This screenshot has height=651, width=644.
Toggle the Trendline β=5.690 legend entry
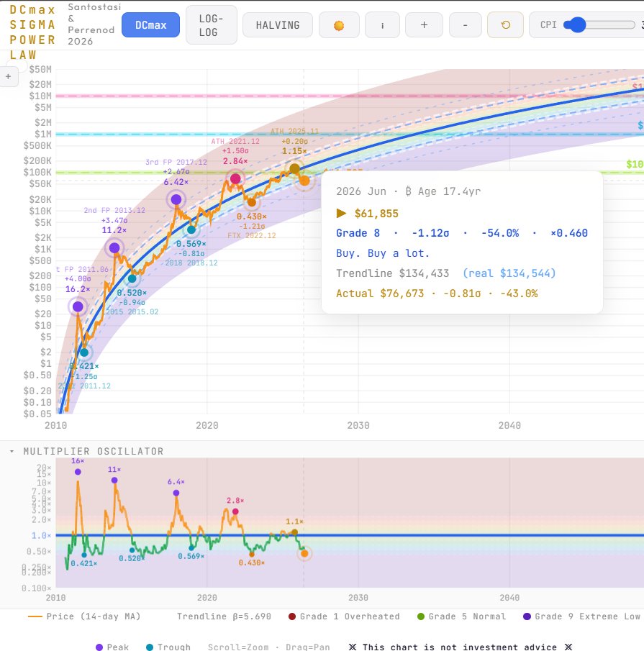click(x=224, y=616)
